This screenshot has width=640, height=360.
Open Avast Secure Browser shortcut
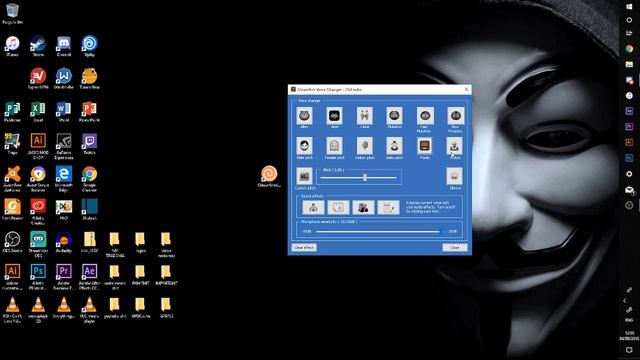[38, 179]
